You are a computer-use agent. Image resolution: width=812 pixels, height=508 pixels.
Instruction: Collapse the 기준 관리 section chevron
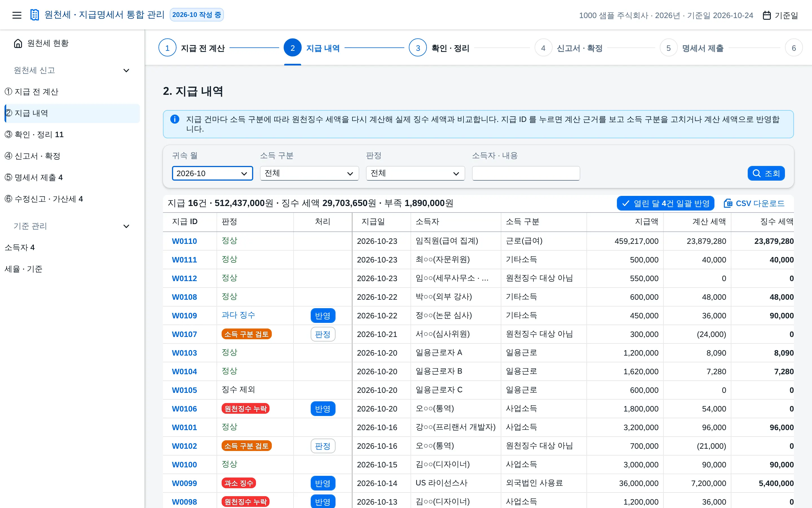pyautogui.click(x=126, y=226)
